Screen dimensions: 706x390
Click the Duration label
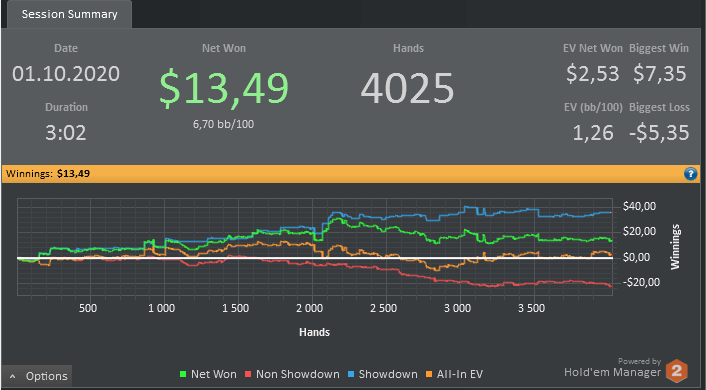coord(66,107)
